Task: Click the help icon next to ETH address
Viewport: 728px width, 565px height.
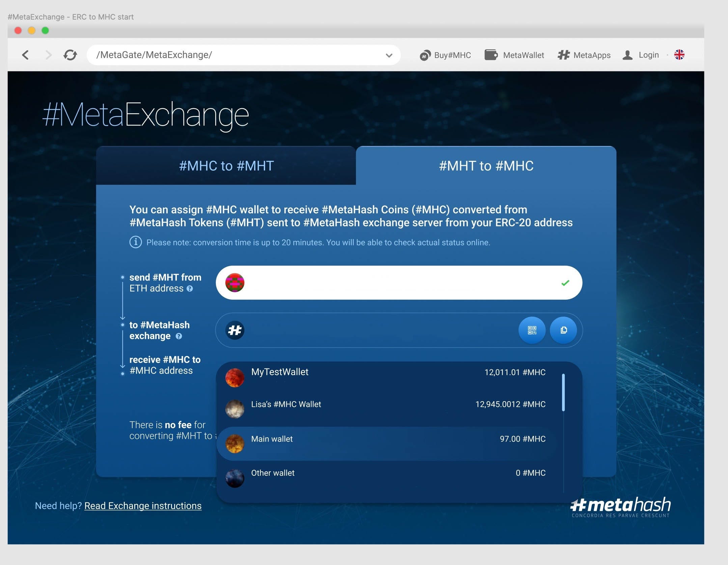Action: [x=190, y=289]
